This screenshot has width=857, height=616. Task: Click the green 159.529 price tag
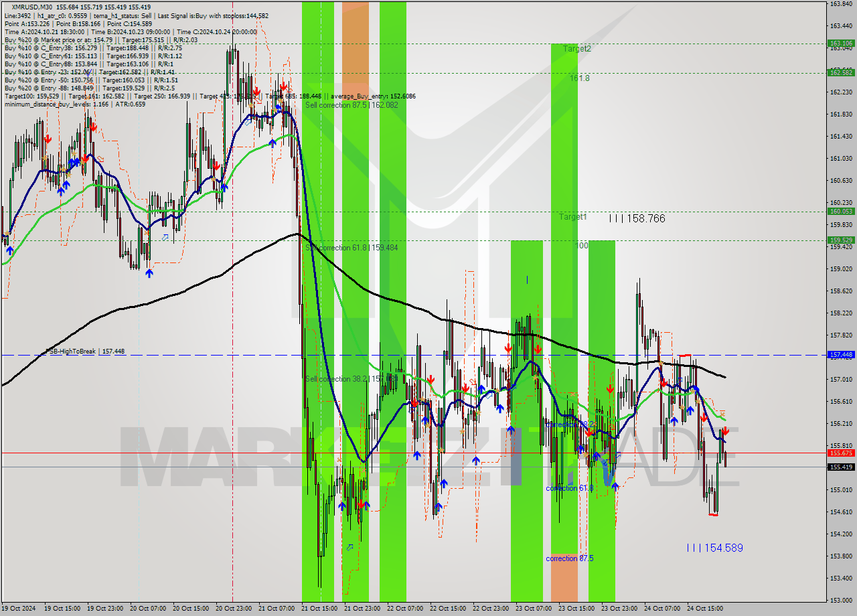pos(841,240)
